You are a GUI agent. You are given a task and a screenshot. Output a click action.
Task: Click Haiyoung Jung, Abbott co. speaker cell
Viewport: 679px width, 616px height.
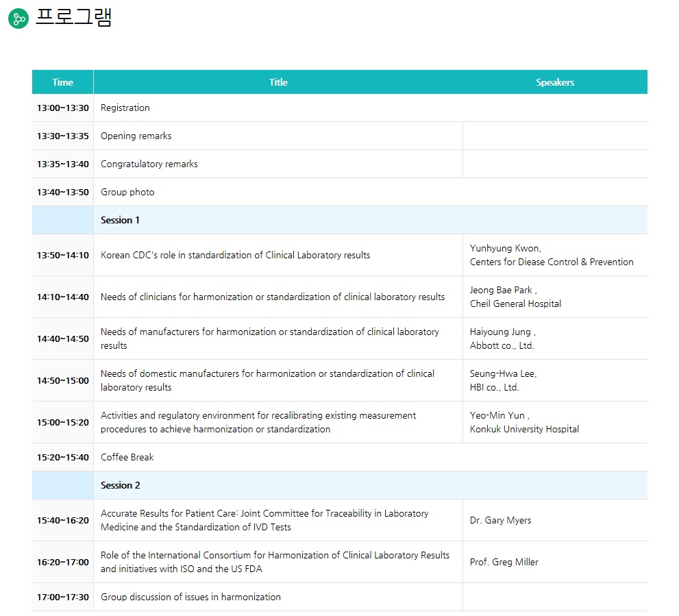pyautogui.click(x=502, y=338)
